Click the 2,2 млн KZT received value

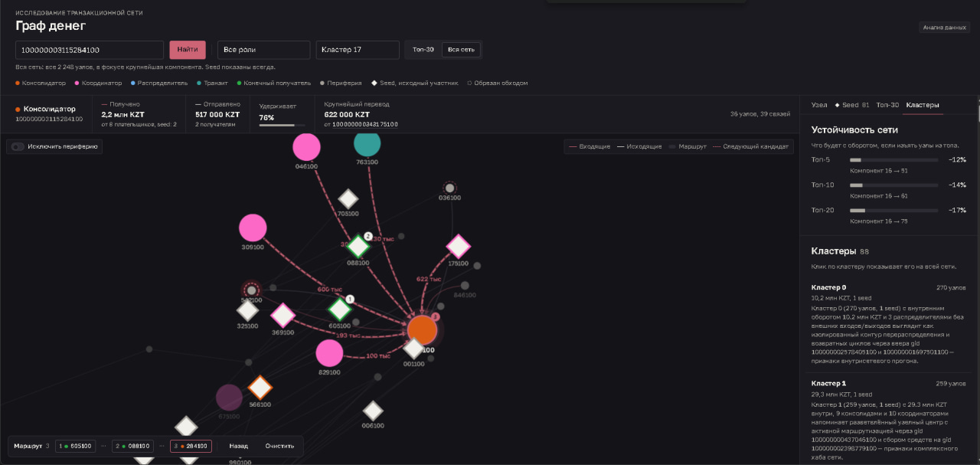[123, 114]
